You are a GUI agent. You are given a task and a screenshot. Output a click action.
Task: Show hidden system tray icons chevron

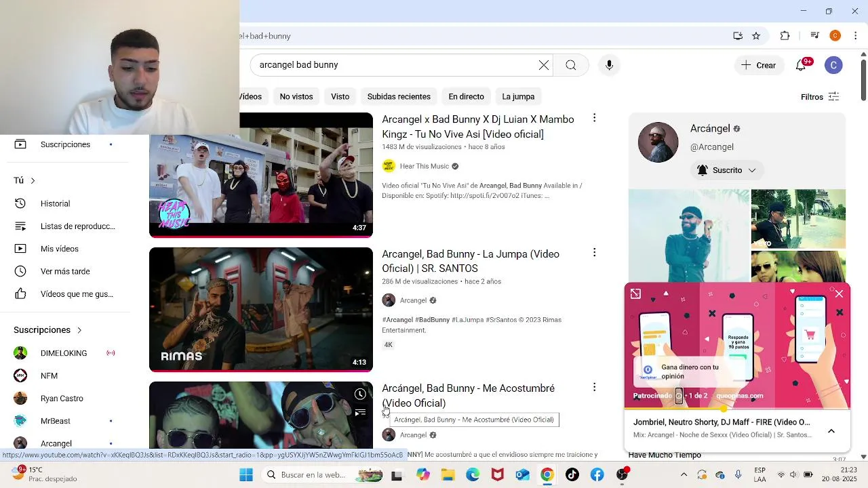[x=684, y=474]
